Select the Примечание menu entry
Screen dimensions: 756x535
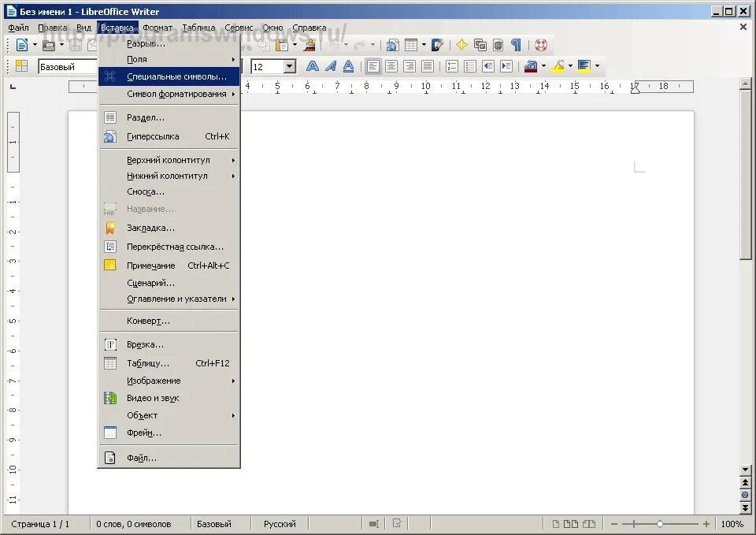pyautogui.click(x=169, y=266)
